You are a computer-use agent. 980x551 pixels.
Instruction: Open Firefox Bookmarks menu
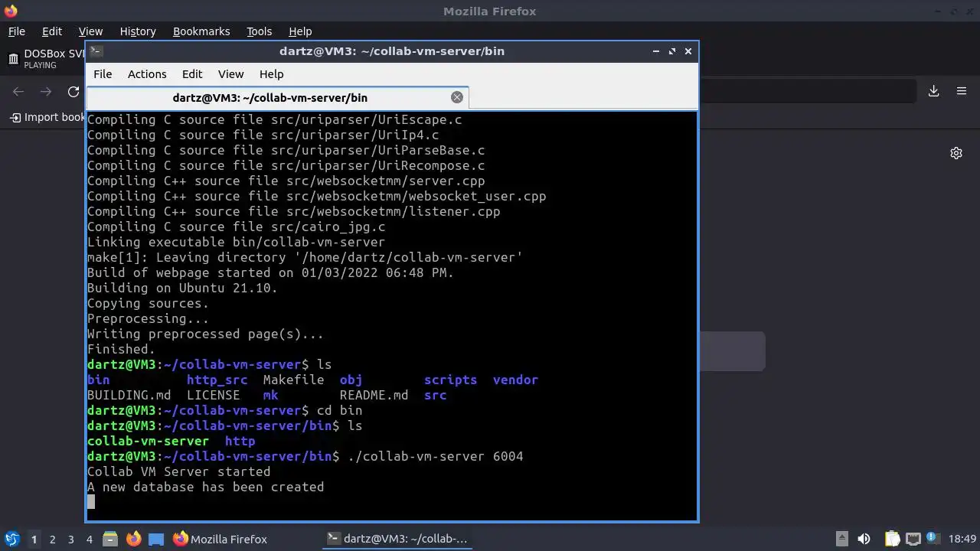201,31
